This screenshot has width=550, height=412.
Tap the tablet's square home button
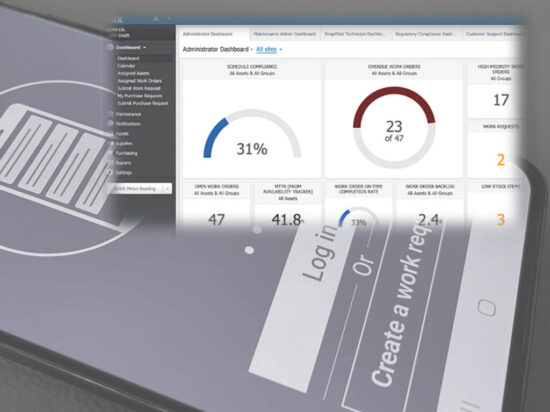point(487,308)
